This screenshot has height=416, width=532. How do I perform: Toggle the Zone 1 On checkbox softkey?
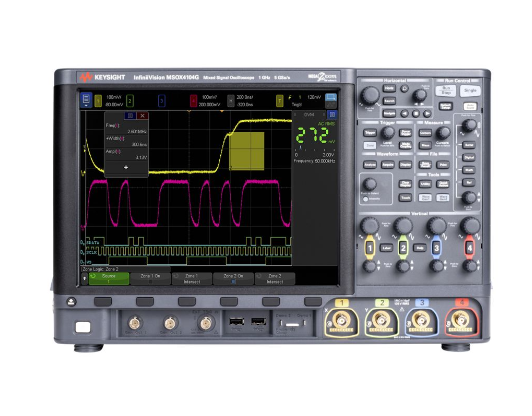(151, 279)
